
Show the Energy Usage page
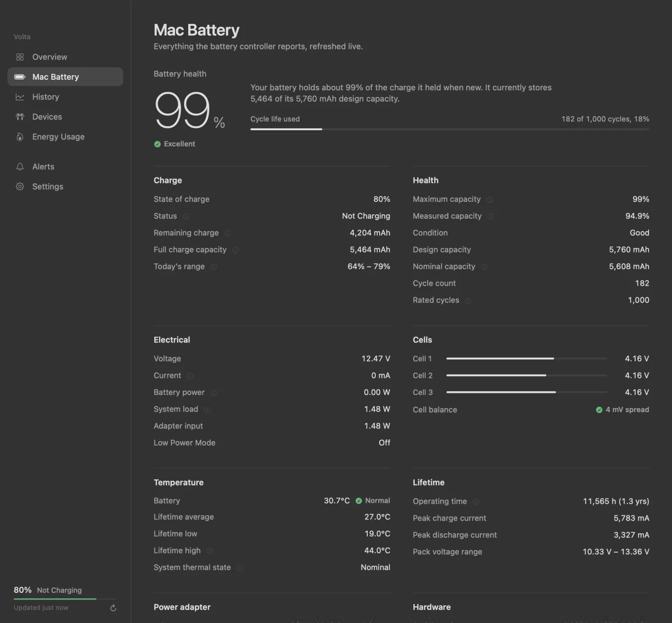click(x=65, y=137)
